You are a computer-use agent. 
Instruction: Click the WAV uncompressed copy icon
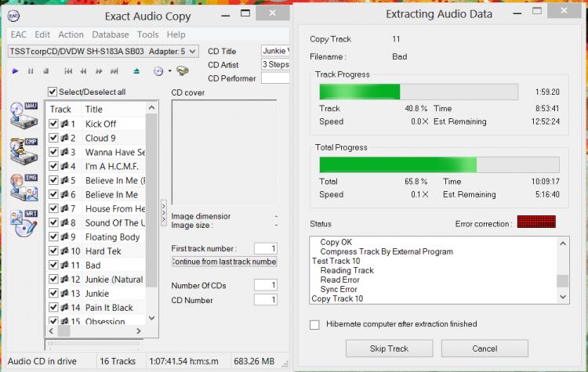22,115
